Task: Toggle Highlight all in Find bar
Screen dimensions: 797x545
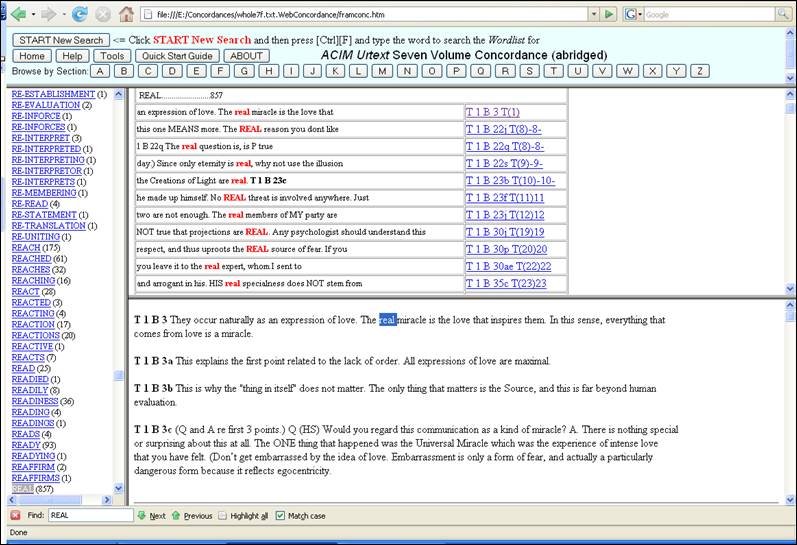Action: click(243, 516)
